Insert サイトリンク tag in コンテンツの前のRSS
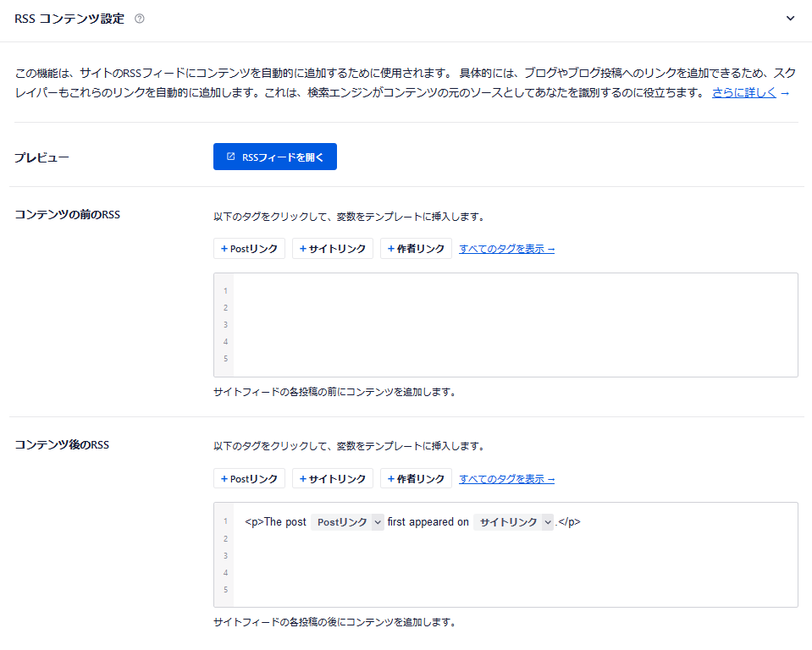 point(332,249)
